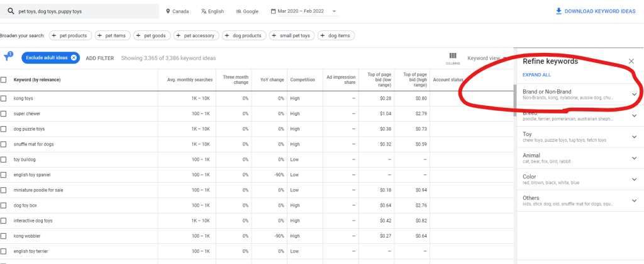Add 'pet products' to broaden search
Image resolution: width=644 pixels, height=264 pixels.
pos(70,36)
